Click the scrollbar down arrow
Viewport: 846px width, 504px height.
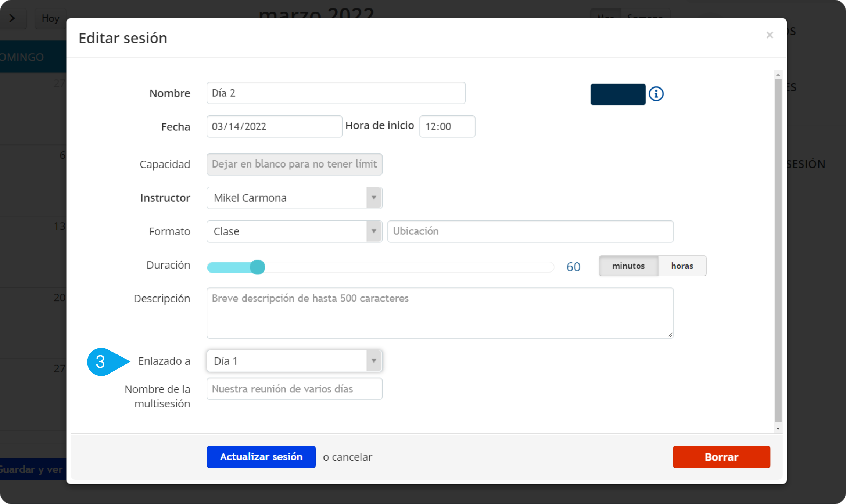(778, 429)
